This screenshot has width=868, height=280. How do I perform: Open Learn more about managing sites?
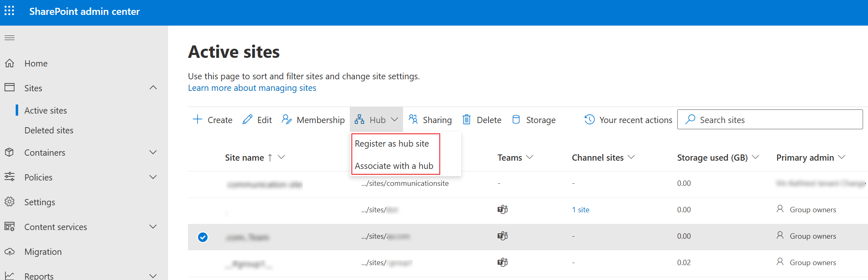(252, 88)
